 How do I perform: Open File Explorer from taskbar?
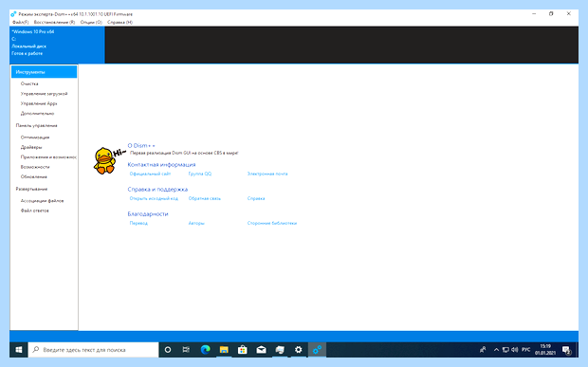point(224,350)
